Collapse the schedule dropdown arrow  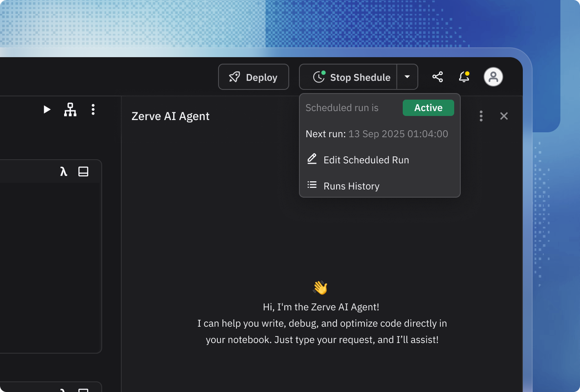(x=407, y=77)
